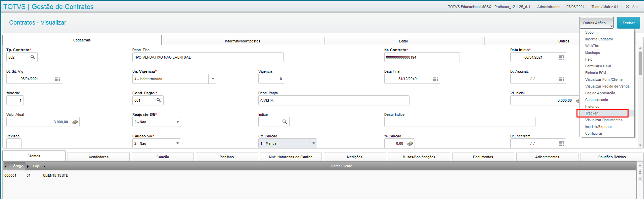Open calendar picker for Data Inicio
Image resolution: width=644 pixels, height=199 pixels.
561,58
